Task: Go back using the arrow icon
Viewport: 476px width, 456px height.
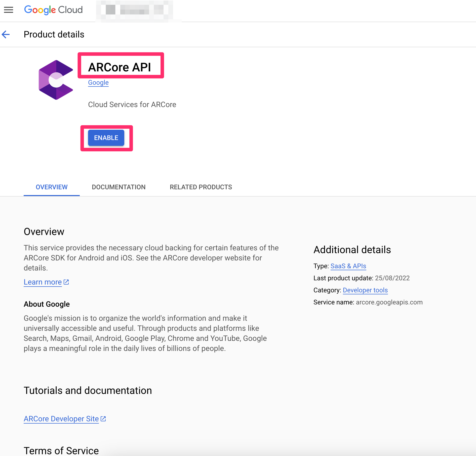Action: point(6,34)
